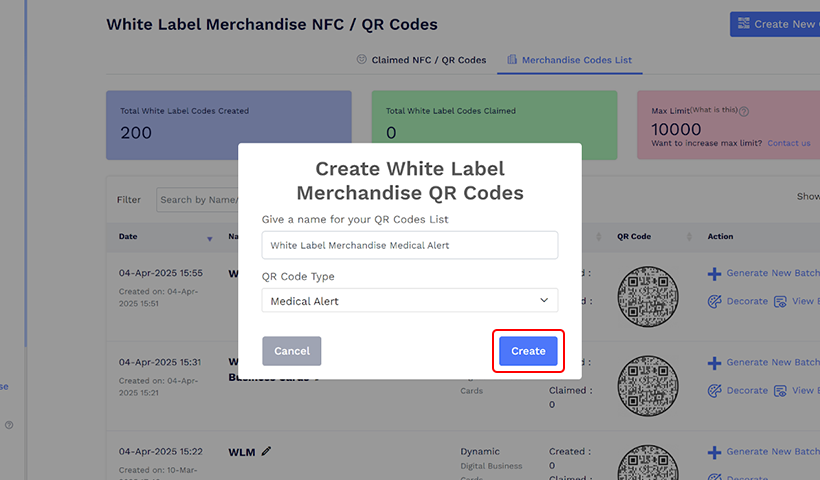This screenshot has height=480, width=820.
Task: Click plus icon for second Generate New Batch
Action: (714, 363)
